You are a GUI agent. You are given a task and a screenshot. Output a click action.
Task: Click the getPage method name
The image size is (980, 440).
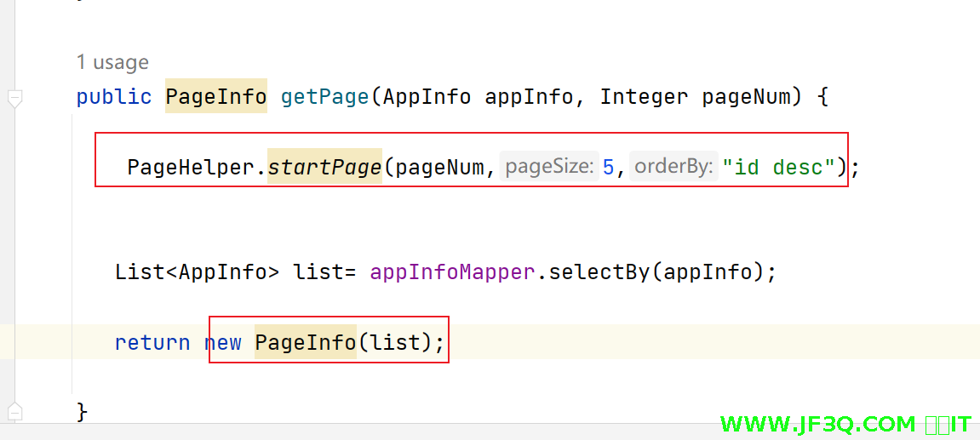[x=324, y=97]
